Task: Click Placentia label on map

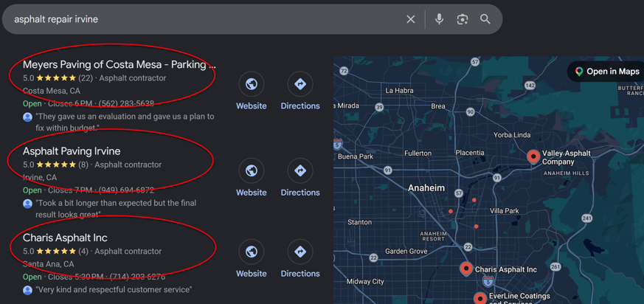Action: click(x=470, y=153)
